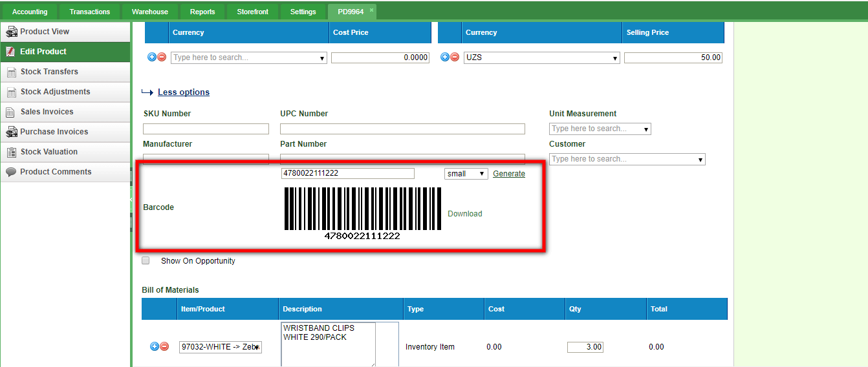Remove the cost price row with minus icon
The width and height of the screenshot is (868, 367).
[162, 58]
